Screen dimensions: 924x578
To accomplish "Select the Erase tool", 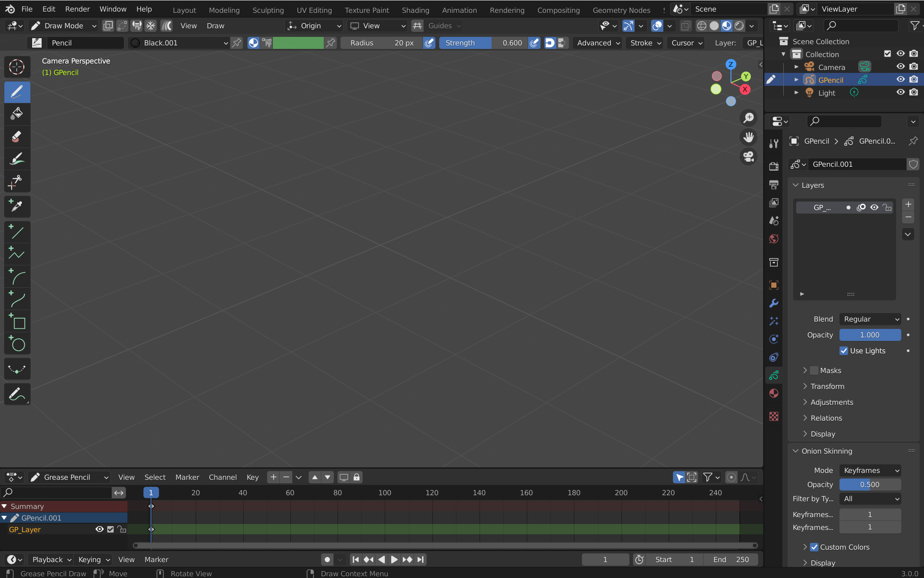I will pos(17,137).
